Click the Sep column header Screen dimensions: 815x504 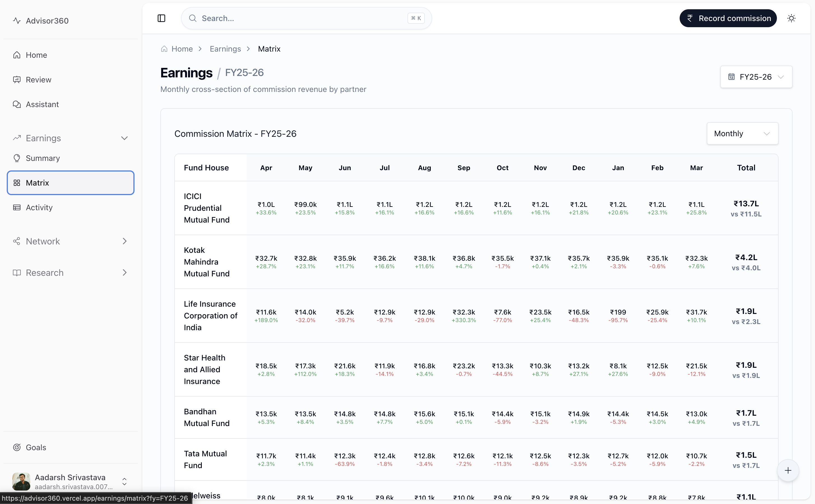[x=464, y=168]
